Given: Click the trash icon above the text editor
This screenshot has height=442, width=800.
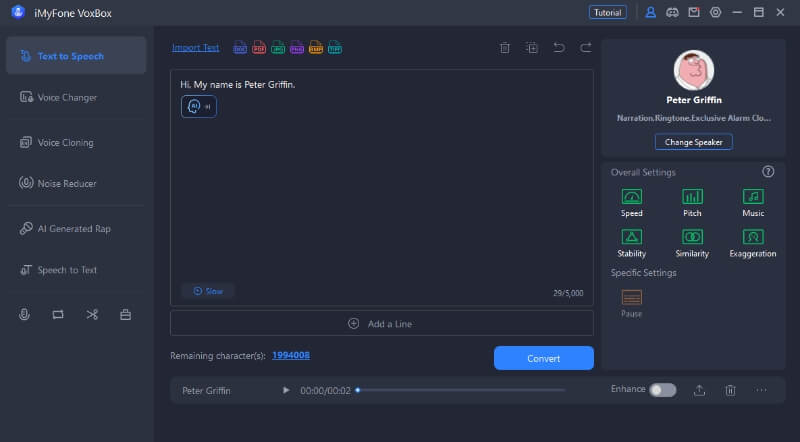Looking at the screenshot, I should click(505, 47).
